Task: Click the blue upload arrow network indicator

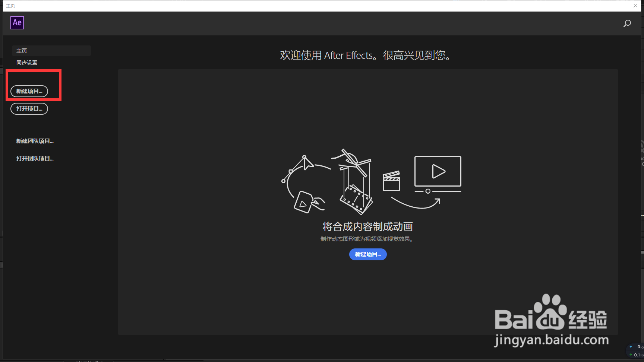Action: (630, 346)
